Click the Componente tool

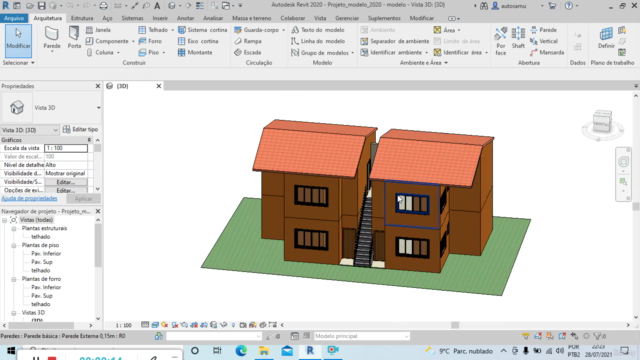pyautogui.click(x=107, y=41)
